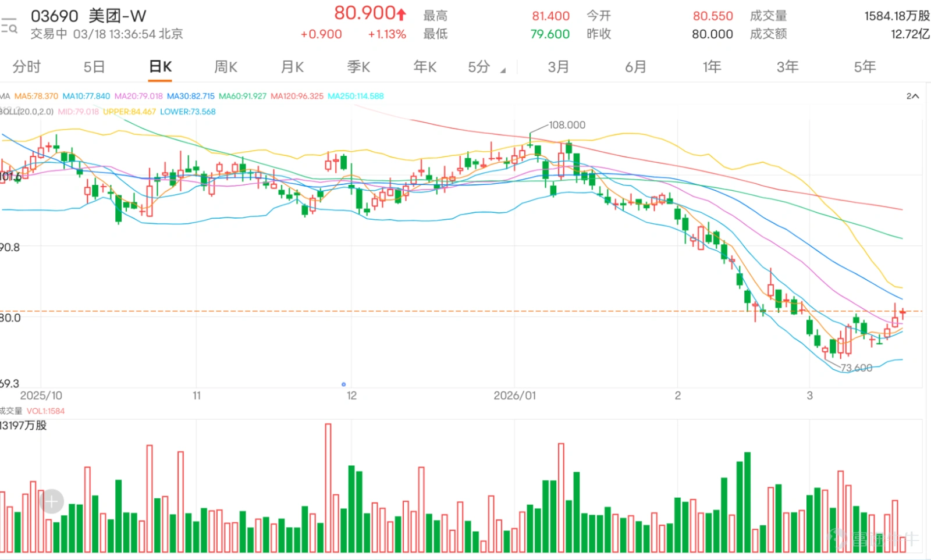
Task: Select the 年K yearly candlestick tab
Action: click(x=425, y=67)
